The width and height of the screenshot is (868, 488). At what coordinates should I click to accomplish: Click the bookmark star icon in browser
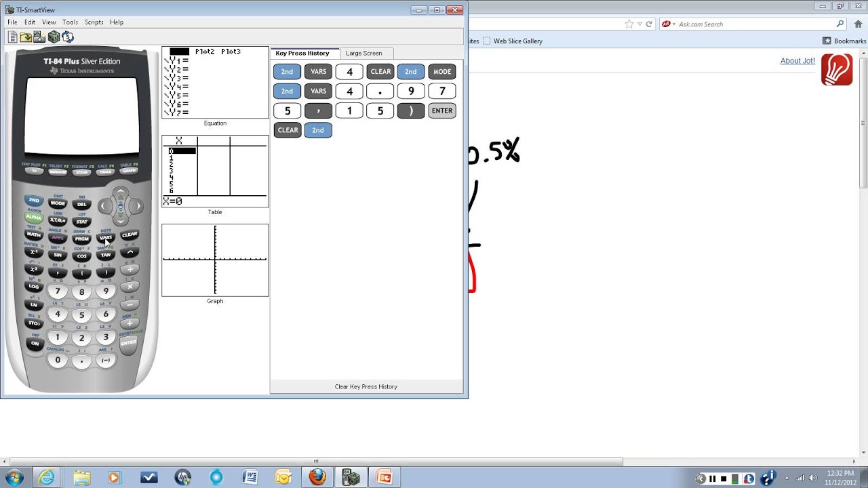(x=629, y=24)
